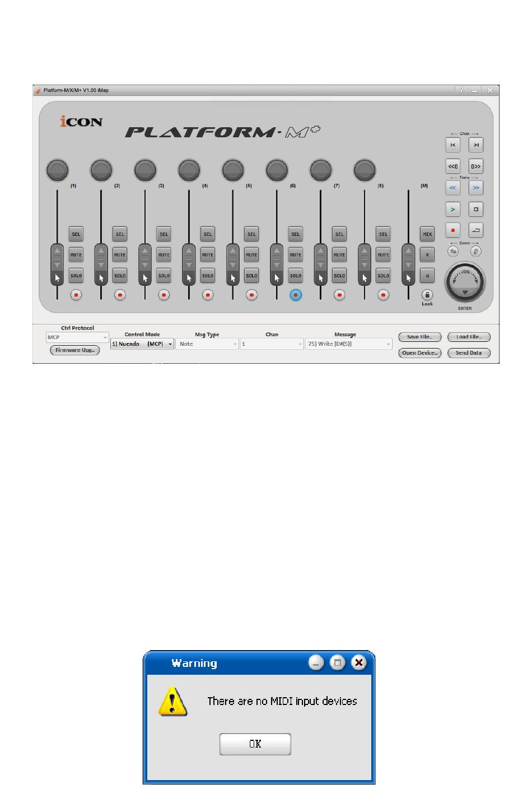This screenshot has height=807, width=532.
Task: Click the fader handle on channel 5
Action: click(233, 265)
